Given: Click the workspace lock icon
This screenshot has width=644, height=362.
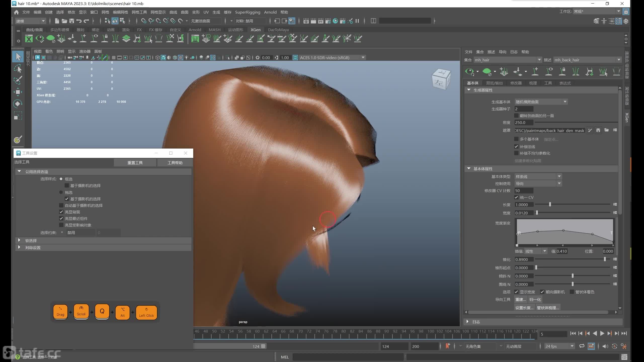Looking at the screenshot, I should pyautogui.click(x=626, y=12).
